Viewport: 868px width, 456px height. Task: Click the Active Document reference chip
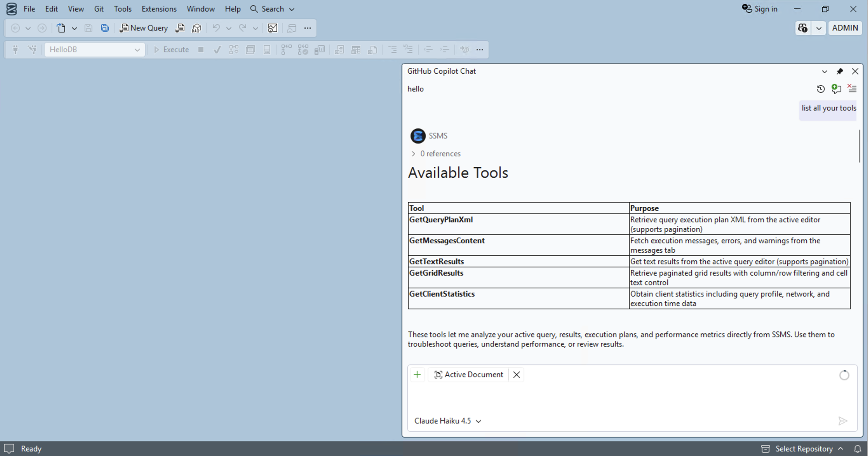469,374
